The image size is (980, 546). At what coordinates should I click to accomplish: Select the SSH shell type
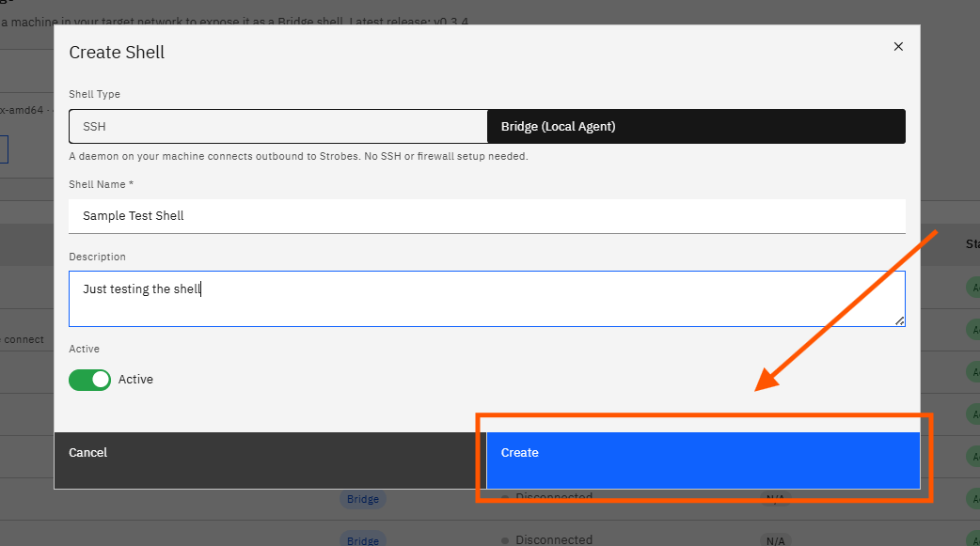tap(278, 126)
